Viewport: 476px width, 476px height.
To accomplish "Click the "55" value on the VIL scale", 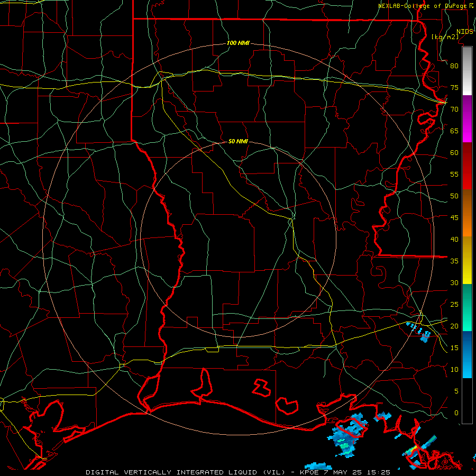I will 454,175.
